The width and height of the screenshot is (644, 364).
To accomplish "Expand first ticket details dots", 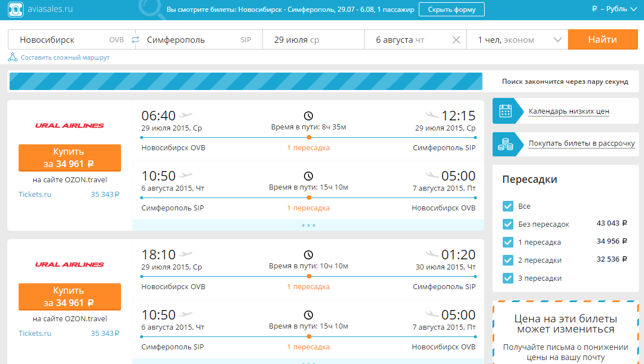I will point(308,225).
